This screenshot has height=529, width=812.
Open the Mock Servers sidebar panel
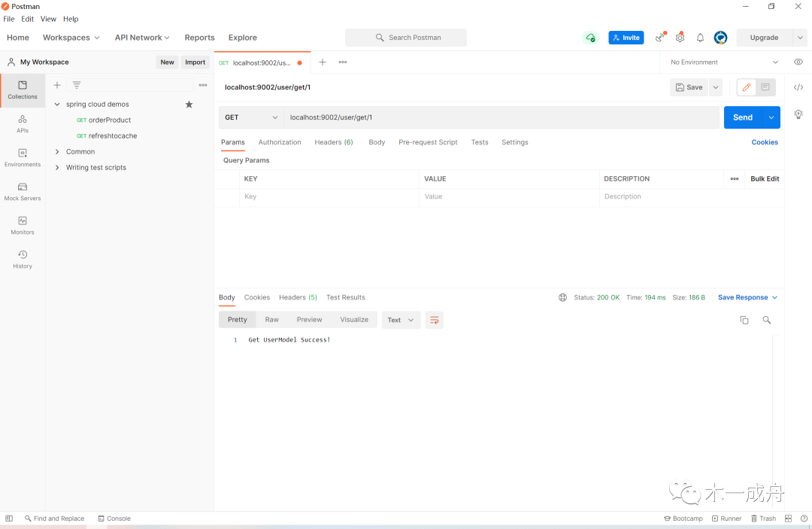pyautogui.click(x=23, y=192)
